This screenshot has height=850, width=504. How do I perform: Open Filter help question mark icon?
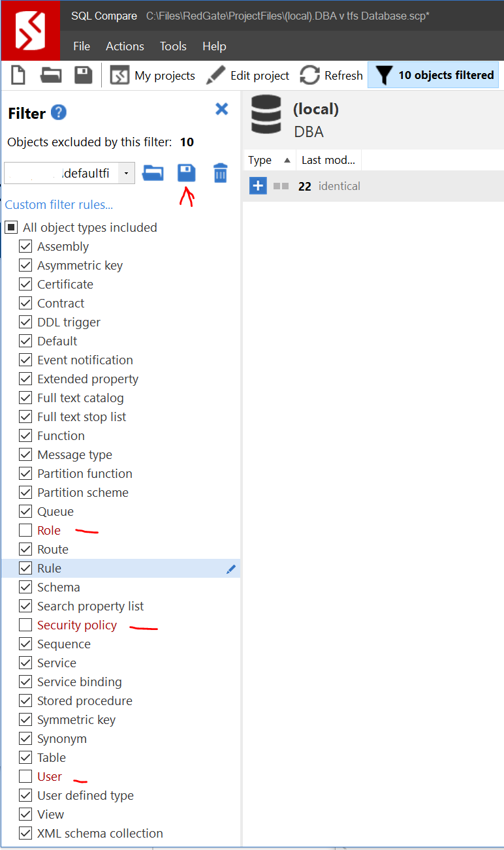pos(59,112)
